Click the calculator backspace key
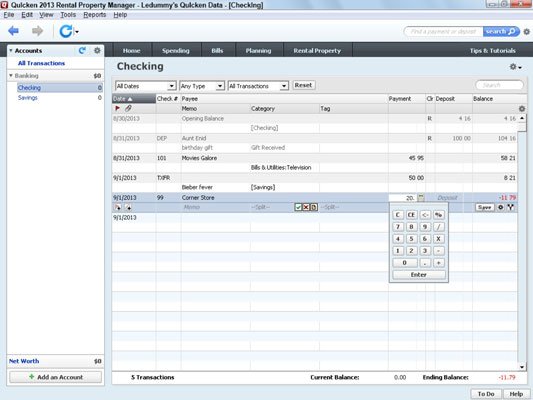 tap(425, 215)
